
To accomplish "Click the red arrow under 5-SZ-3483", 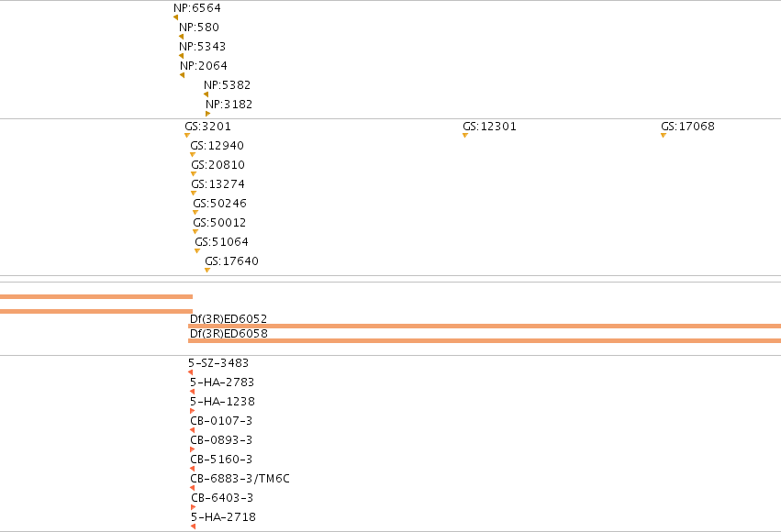I will [190, 372].
